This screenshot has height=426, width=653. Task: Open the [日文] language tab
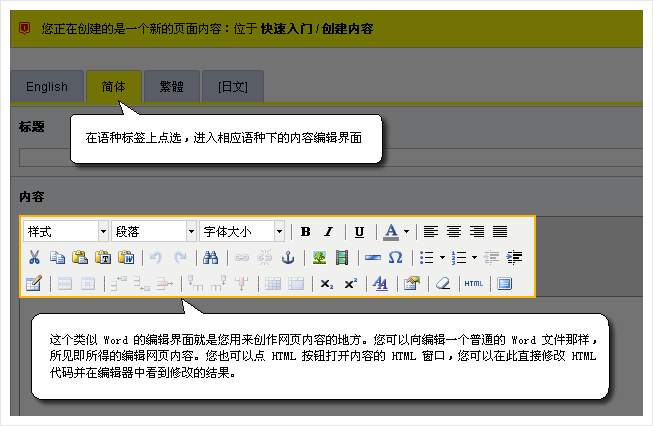point(233,87)
